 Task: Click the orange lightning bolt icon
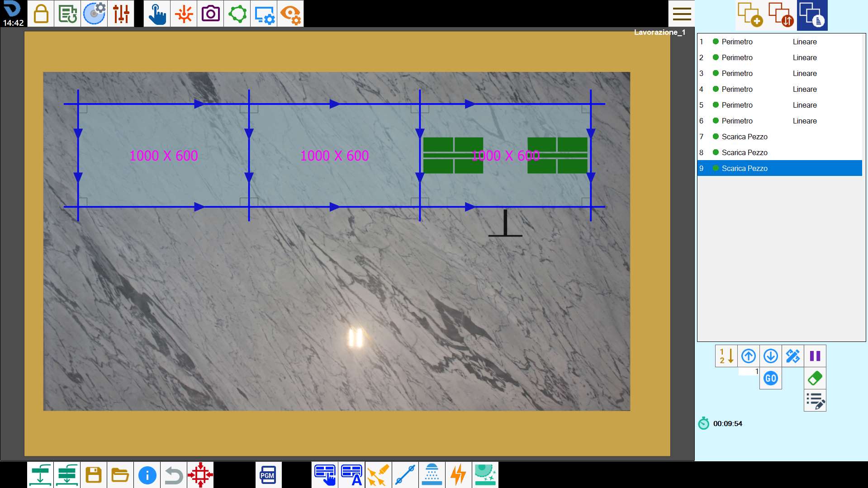459,475
